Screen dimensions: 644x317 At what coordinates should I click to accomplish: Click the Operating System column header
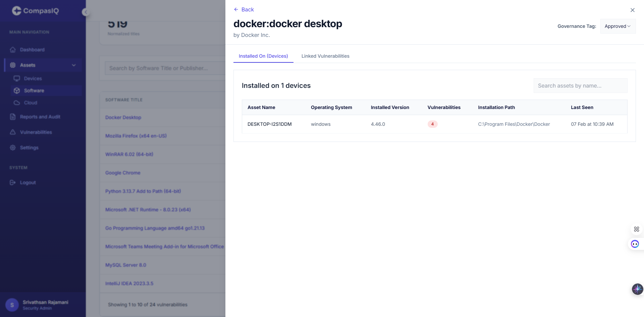[x=331, y=107]
